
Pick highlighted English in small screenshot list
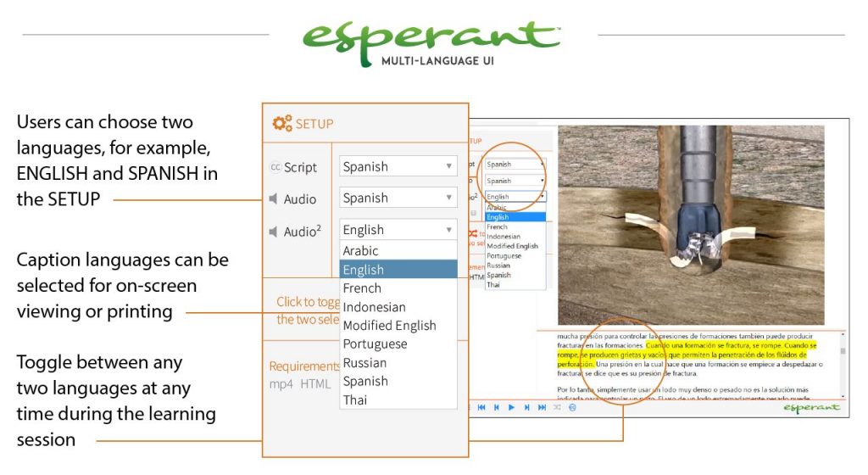515,217
